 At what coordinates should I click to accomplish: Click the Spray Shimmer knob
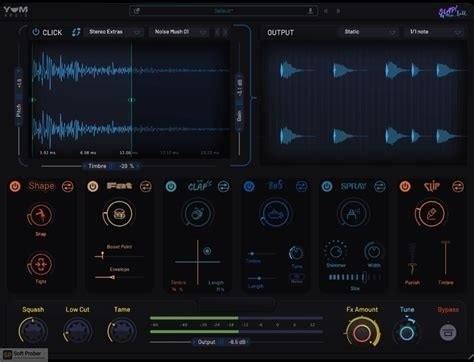(335, 251)
